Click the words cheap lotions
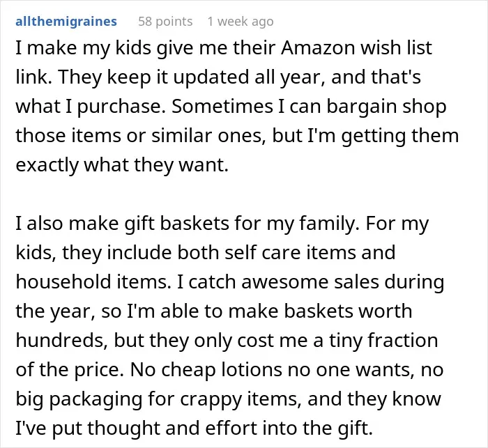The height and width of the screenshot is (448, 488). (222, 369)
